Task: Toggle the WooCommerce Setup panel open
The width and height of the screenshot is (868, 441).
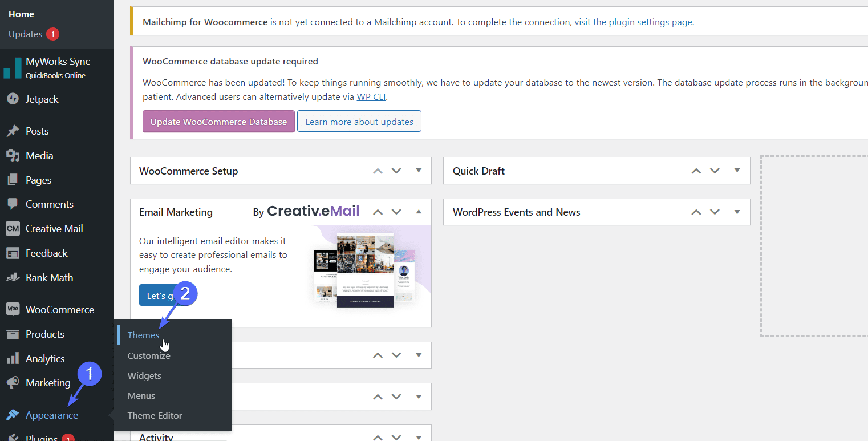Action: 419,171
